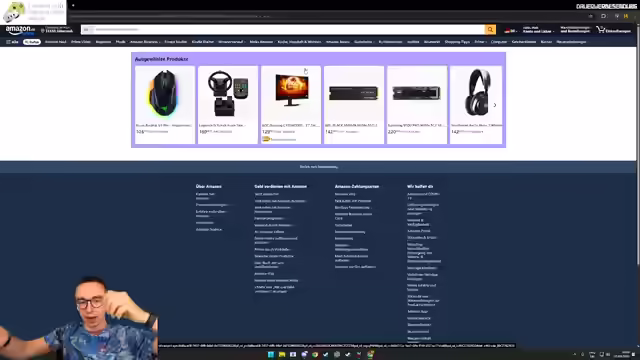Open Amazon Visa footer link
The height and width of the screenshot is (360, 640).
coord(345,194)
